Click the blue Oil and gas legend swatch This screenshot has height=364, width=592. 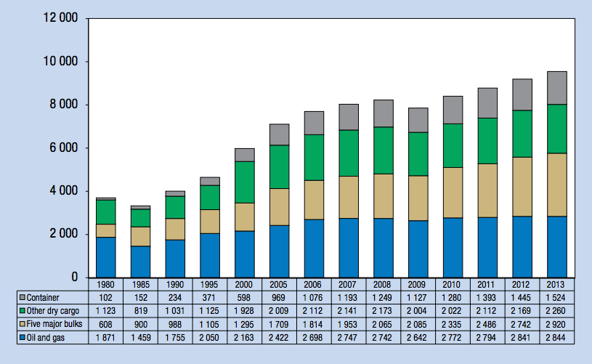[x=22, y=337]
